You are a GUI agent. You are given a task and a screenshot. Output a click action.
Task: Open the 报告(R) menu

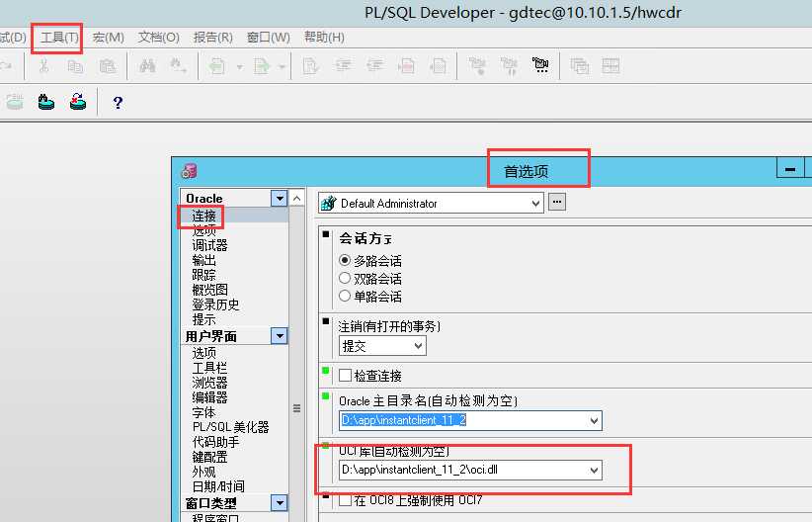pyautogui.click(x=212, y=38)
